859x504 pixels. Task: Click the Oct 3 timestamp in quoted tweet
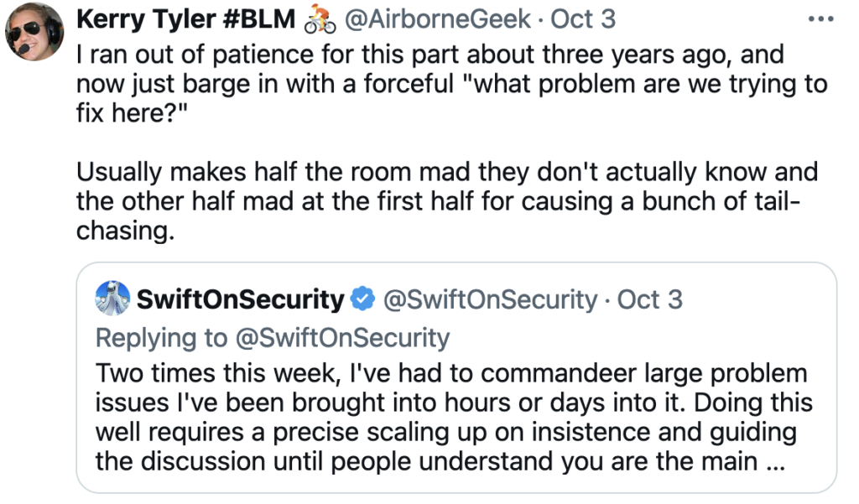650,299
